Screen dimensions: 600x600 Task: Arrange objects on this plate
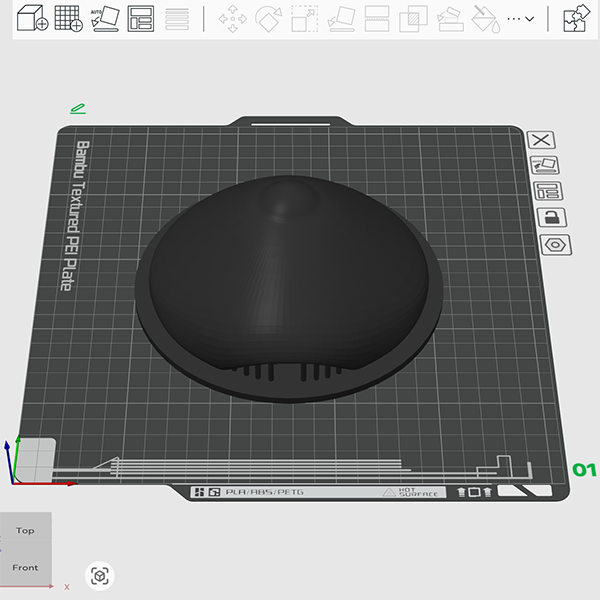[547, 191]
